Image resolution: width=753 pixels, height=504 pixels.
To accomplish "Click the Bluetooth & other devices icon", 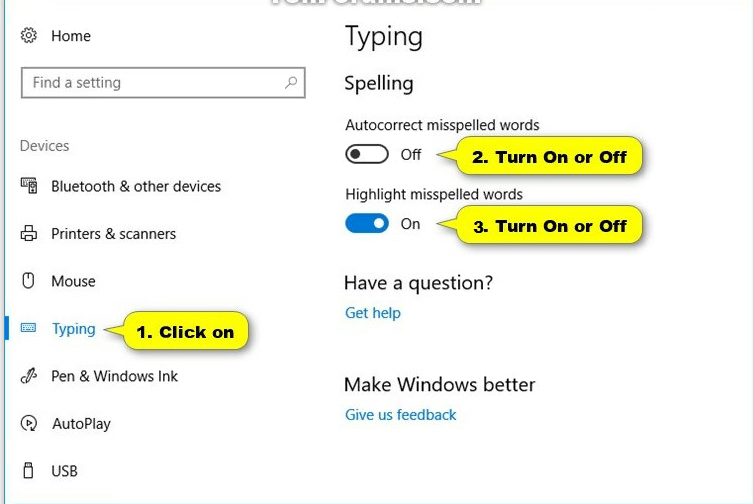I will point(28,187).
